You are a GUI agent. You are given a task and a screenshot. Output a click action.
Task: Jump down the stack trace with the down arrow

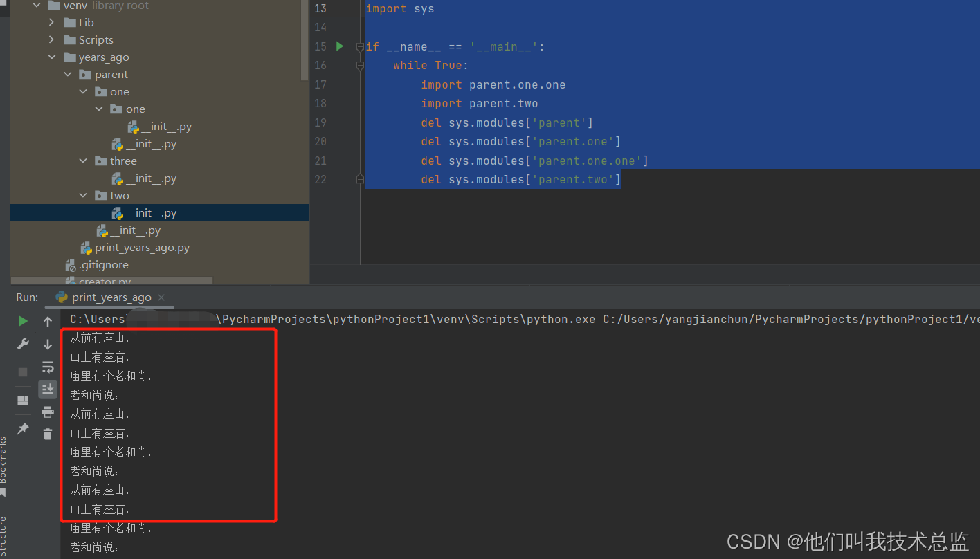(x=48, y=344)
